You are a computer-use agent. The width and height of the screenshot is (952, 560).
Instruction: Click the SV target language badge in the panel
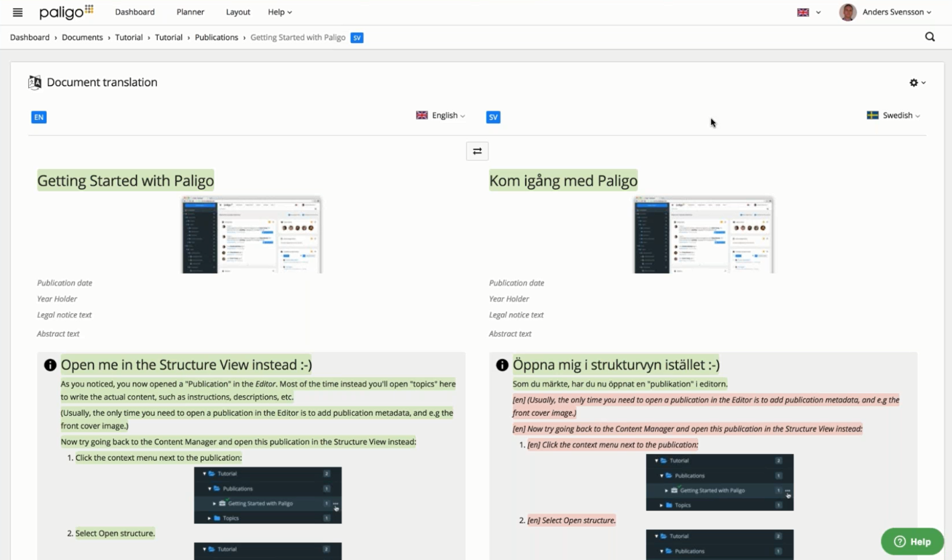493,117
